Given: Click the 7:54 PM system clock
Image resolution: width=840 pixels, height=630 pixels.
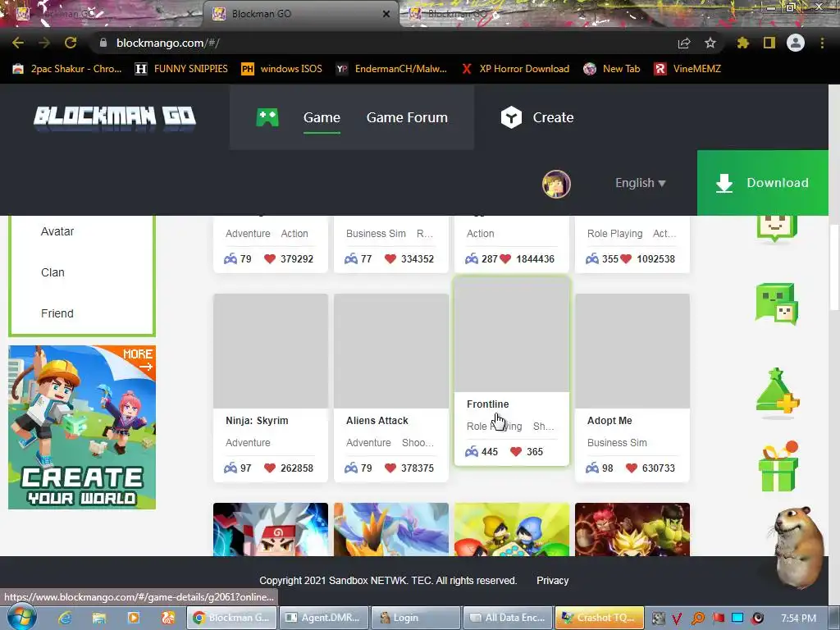Looking at the screenshot, I should click(x=798, y=618).
